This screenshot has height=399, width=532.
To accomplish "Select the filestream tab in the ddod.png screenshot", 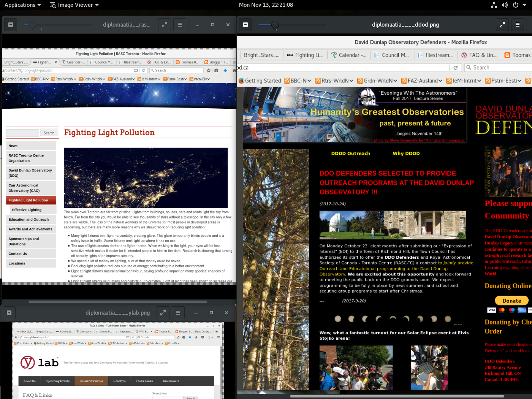I will pos(436,55).
